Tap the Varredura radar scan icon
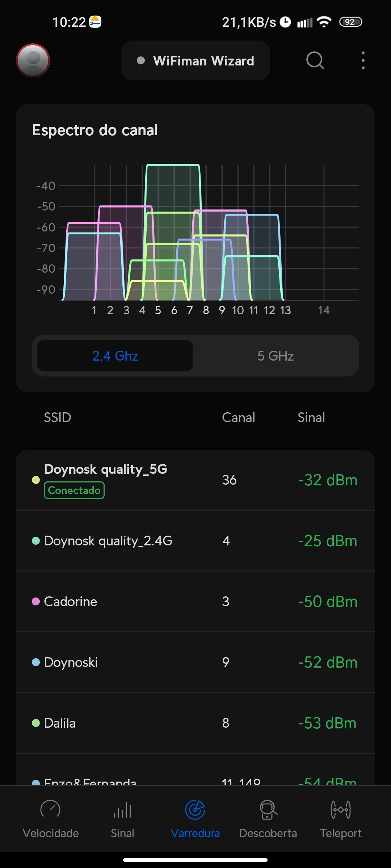391x868 pixels. 195,810
